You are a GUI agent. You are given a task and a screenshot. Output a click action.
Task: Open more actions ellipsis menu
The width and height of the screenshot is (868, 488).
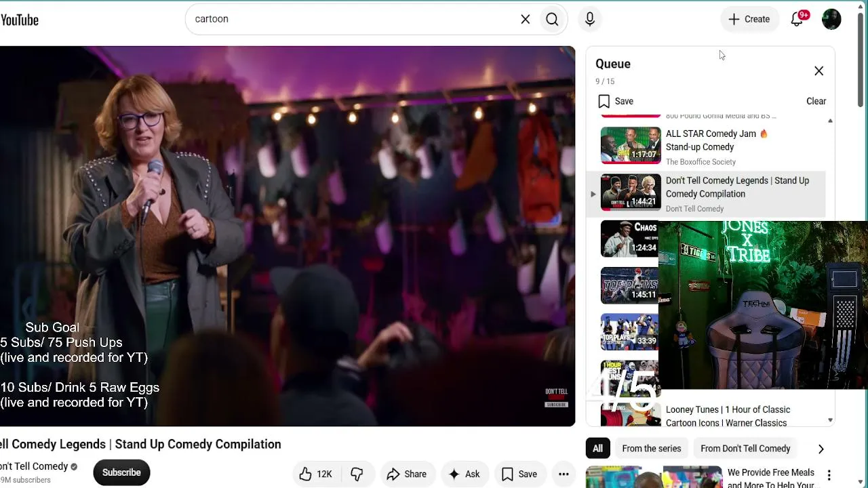[564, 474]
